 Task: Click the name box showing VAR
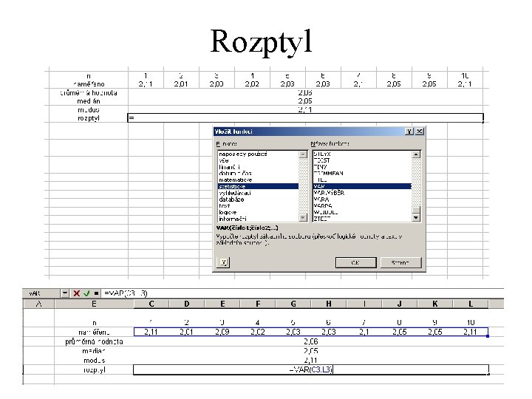click(x=41, y=293)
